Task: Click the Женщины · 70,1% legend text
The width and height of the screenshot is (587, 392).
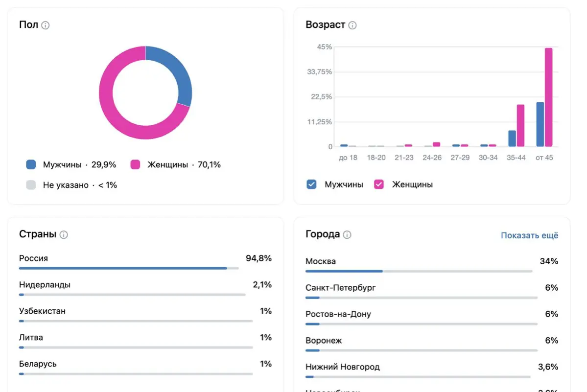Action: tap(184, 164)
